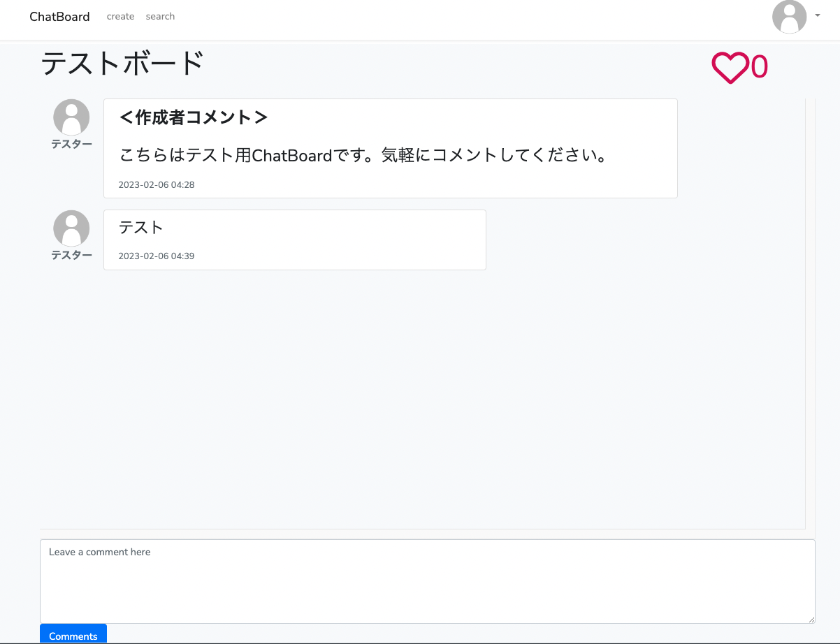The image size is (840, 644).
Task: Click テスター's avatar beside the テスト comment
Action: (x=71, y=227)
